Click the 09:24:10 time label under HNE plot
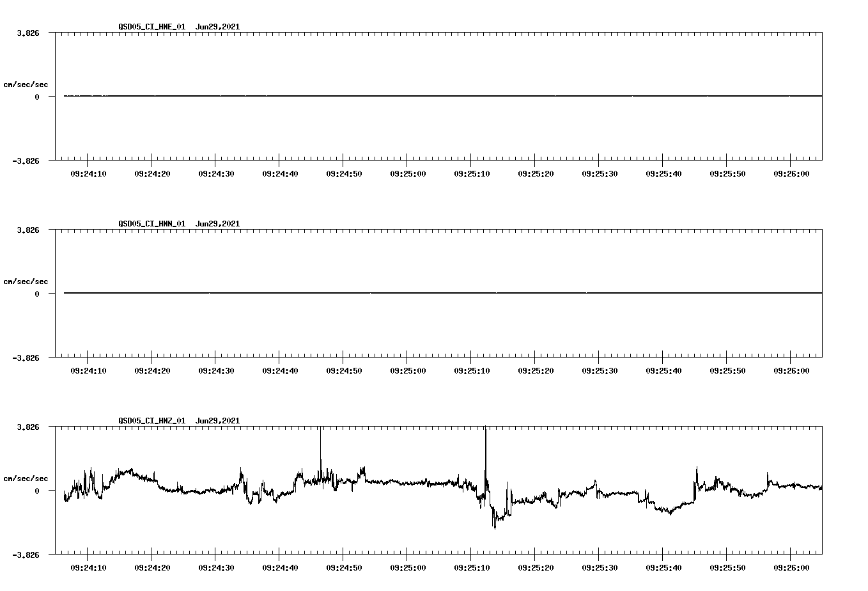Screen dimensions: 868x591 point(88,174)
